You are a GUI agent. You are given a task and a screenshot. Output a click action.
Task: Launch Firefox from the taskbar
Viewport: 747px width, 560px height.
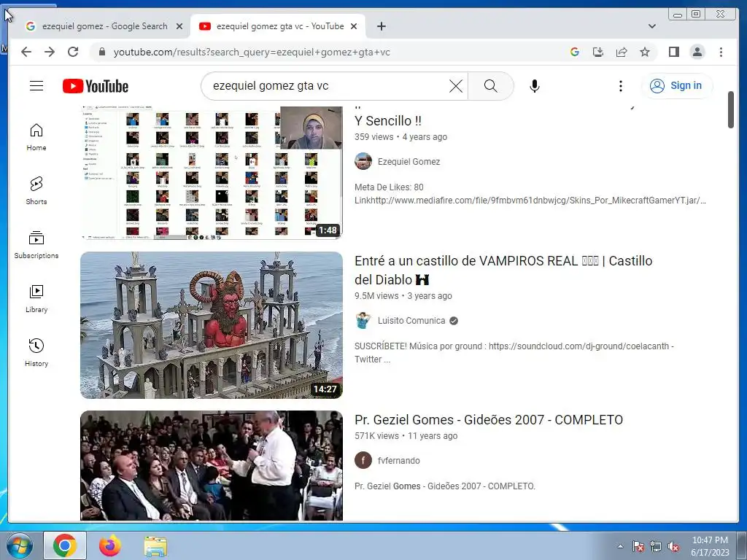(110, 545)
